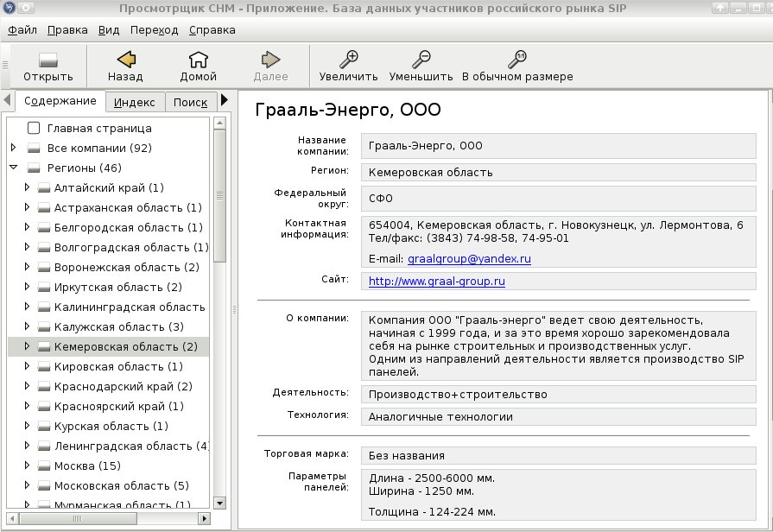Expand the Алтайский край (1) node
773x532 pixels.
click(x=27, y=187)
